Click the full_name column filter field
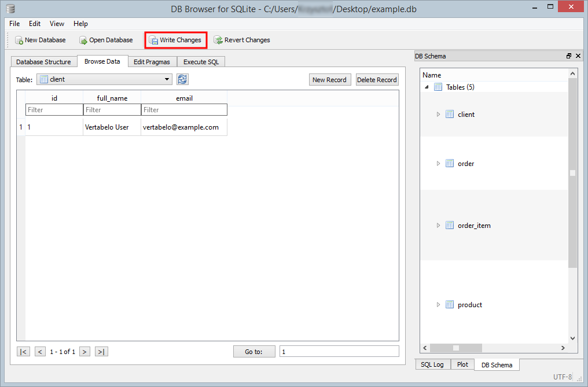Image resolution: width=588 pixels, height=387 pixels. pos(112,110)
